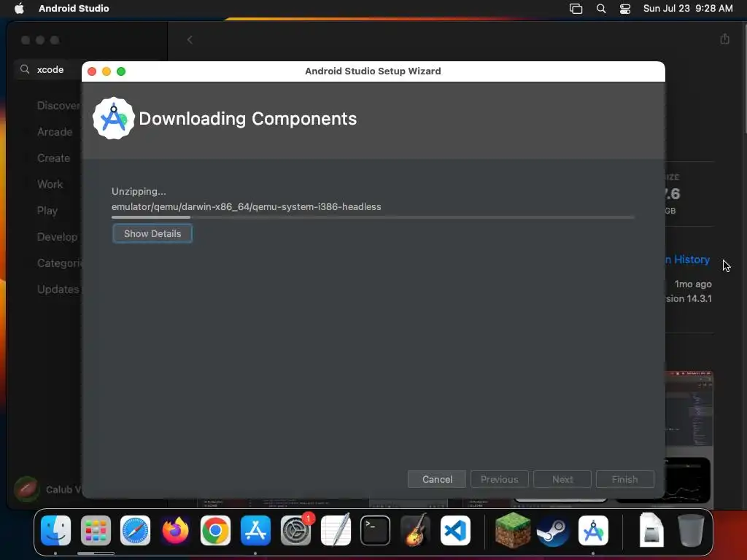Click the App Store account avatar
The height and width of the screenshot is (560, 747).
(x=27, y=489)
